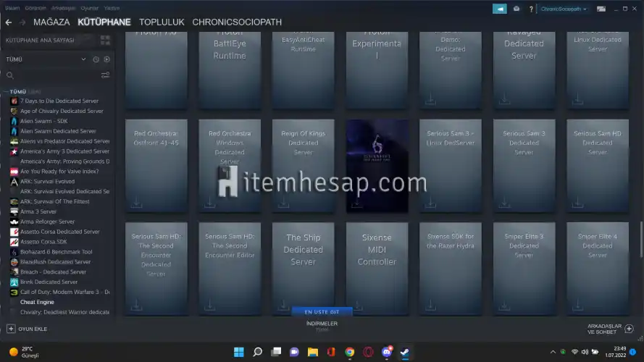Click the add friends plus icon
This screenshot has height=362, width=644.
click(x=629, y=329)
